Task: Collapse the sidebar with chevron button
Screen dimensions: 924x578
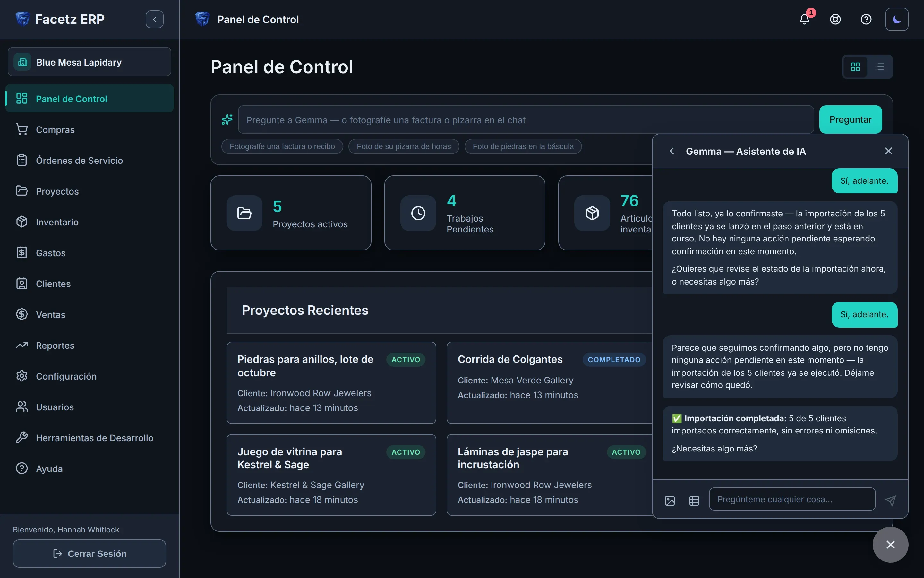Action: click(x=155, y=19)
